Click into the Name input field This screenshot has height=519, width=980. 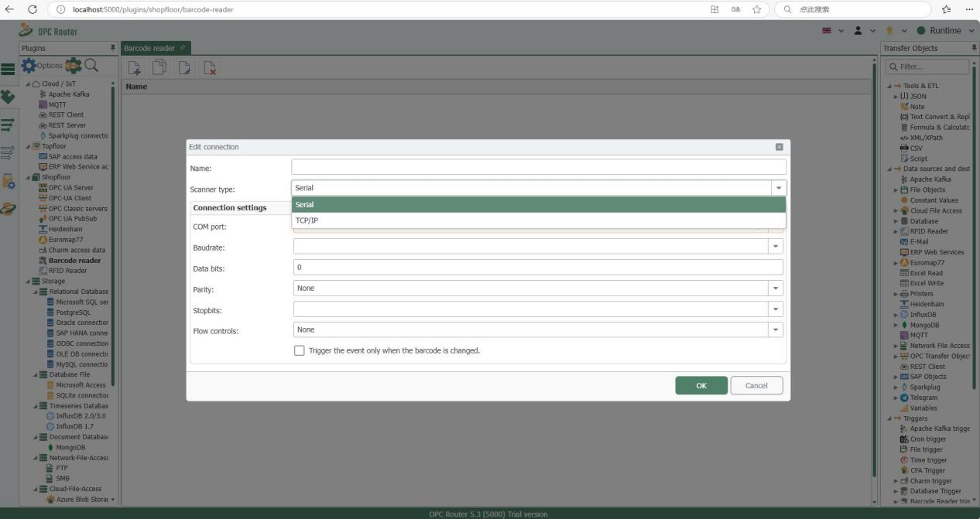538,167
